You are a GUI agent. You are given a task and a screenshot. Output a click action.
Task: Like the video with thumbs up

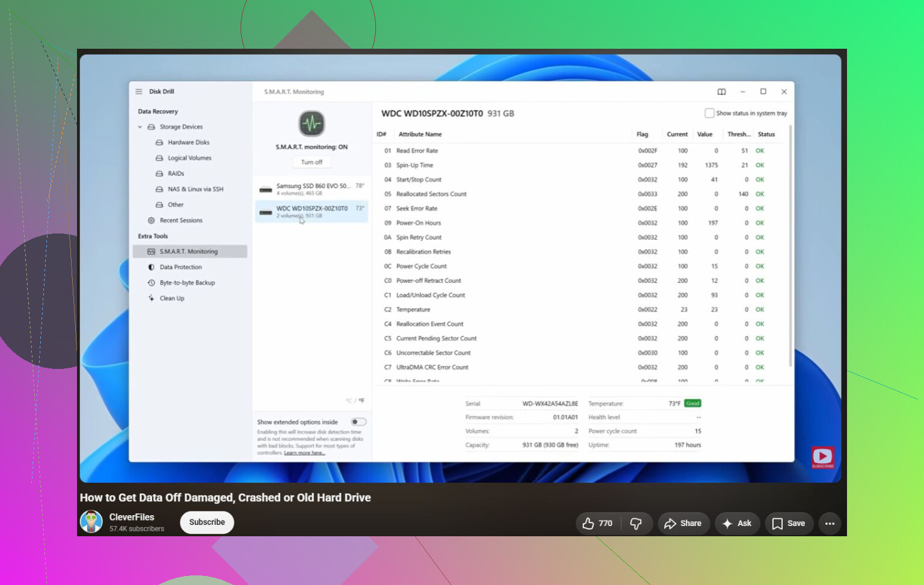[x=597, y=523]
